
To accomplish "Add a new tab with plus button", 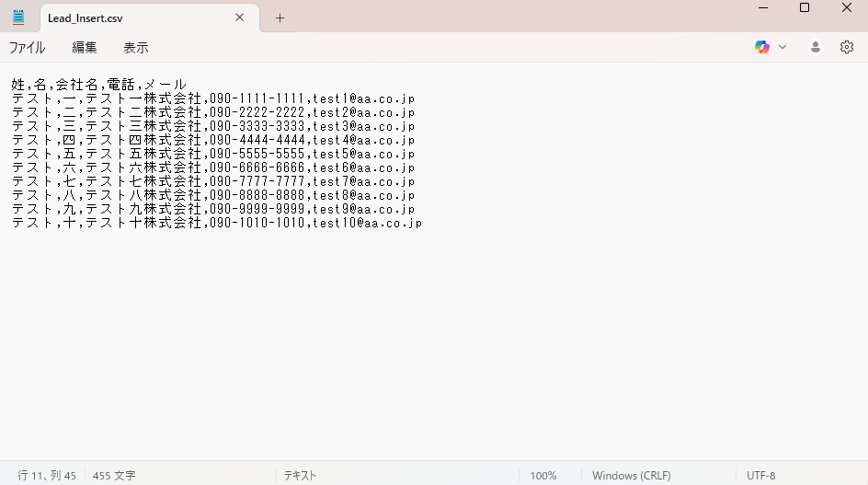I will [x=280, y=17].
